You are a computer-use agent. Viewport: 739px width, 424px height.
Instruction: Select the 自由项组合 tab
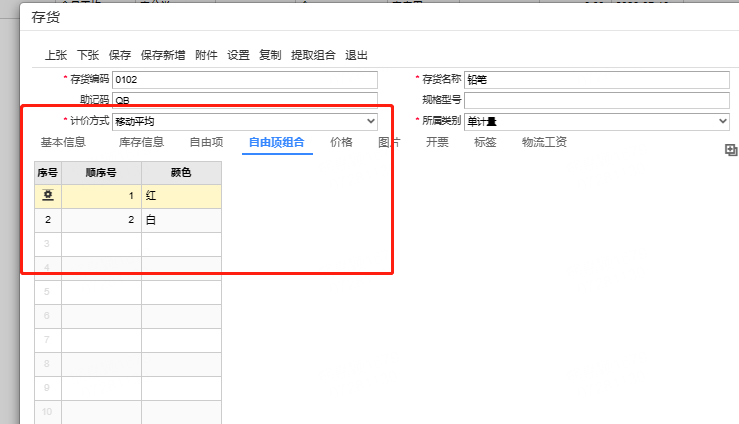click(277, 142)
